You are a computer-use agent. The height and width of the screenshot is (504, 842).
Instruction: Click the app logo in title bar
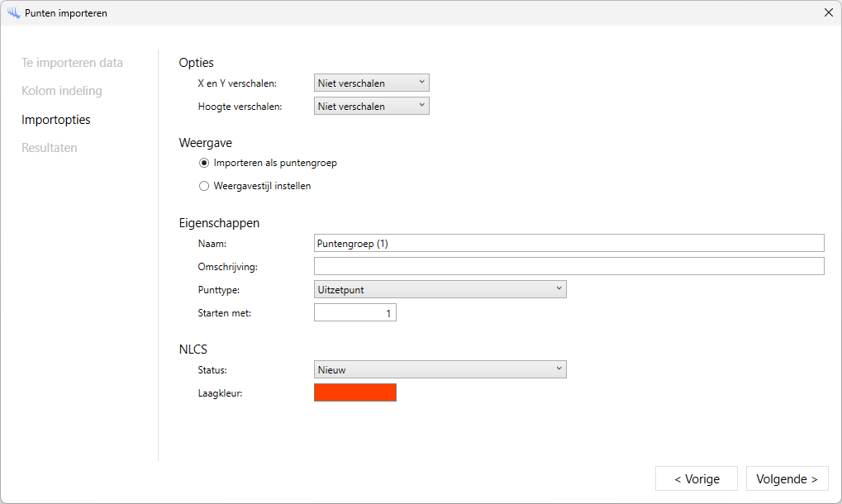coord(13,13)
